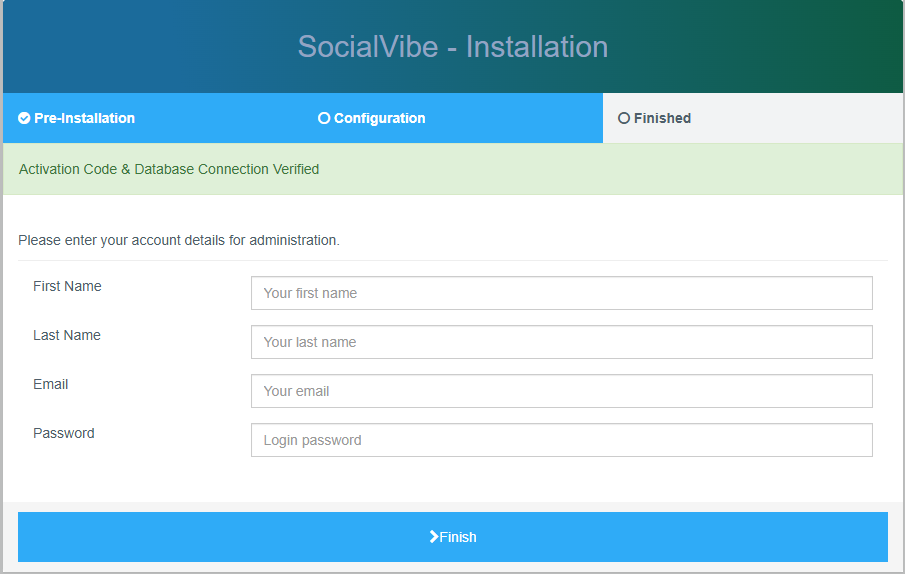Click the First Name label

click(67, 286)
